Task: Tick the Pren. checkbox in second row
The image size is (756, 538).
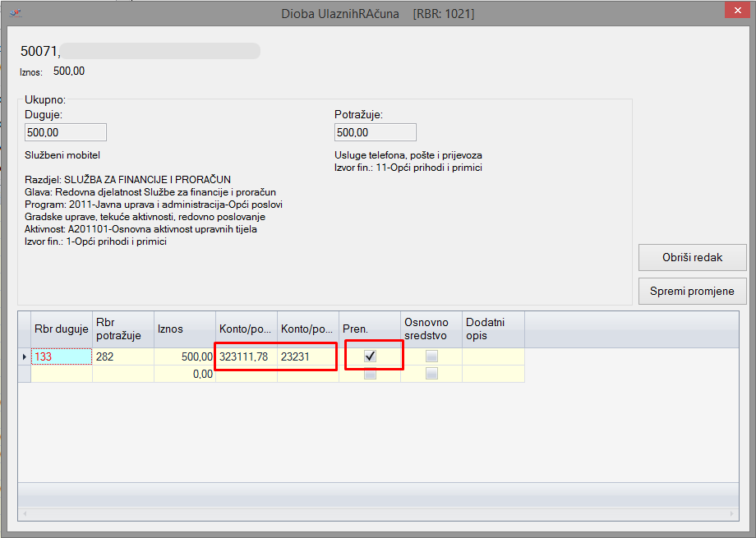Action: click(371, 374)
